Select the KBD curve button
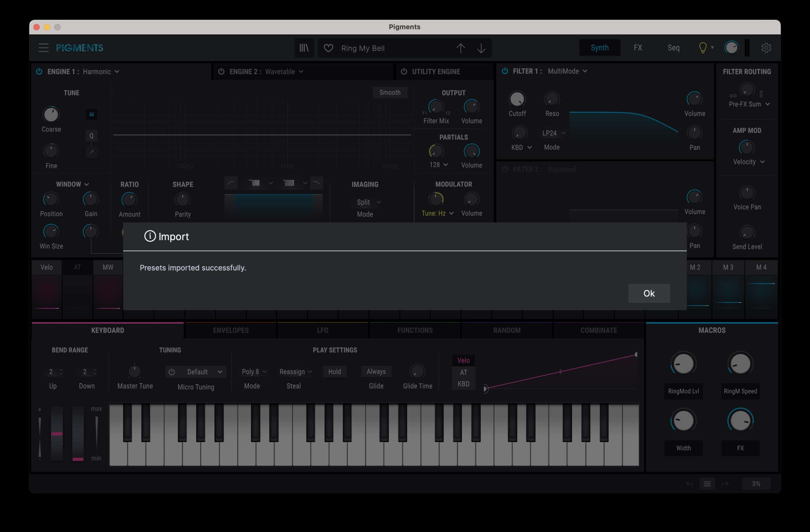810x532 pixels. [463, 384]
